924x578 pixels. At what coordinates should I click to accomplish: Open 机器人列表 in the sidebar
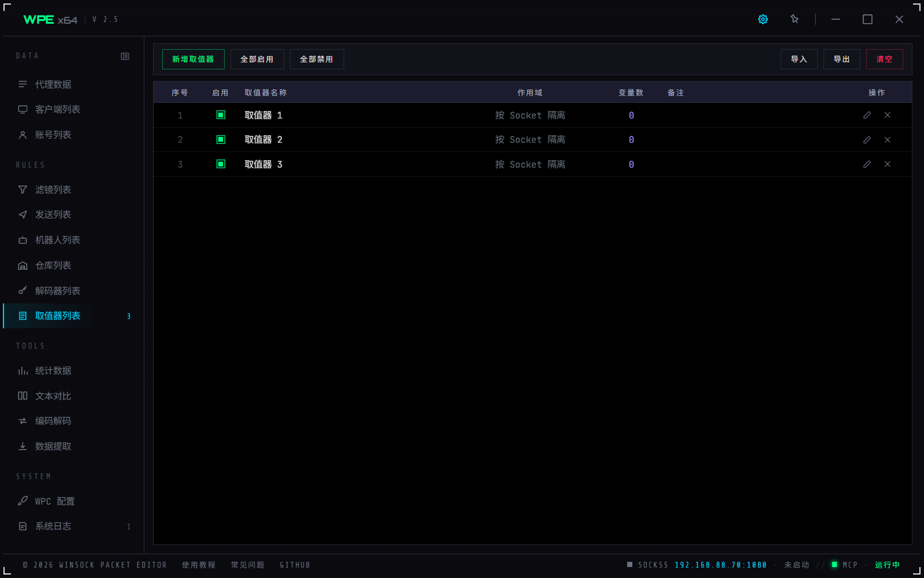(x=73, y=240)
